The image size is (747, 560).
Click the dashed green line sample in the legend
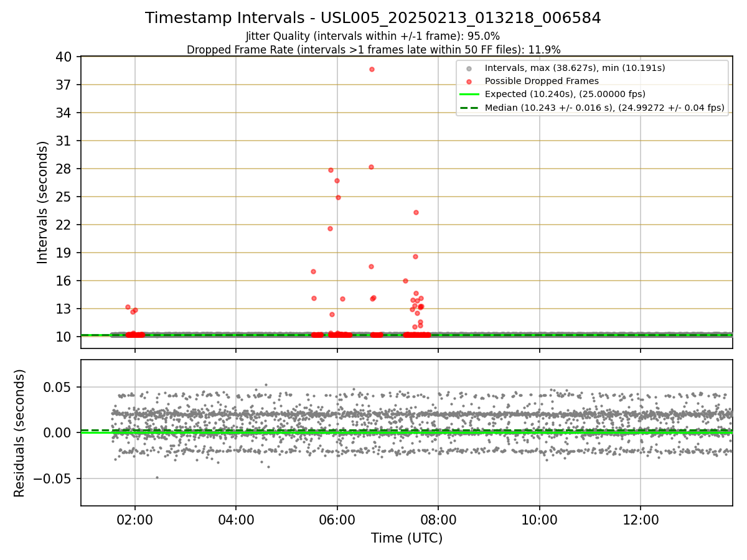(x=469, y=108)
